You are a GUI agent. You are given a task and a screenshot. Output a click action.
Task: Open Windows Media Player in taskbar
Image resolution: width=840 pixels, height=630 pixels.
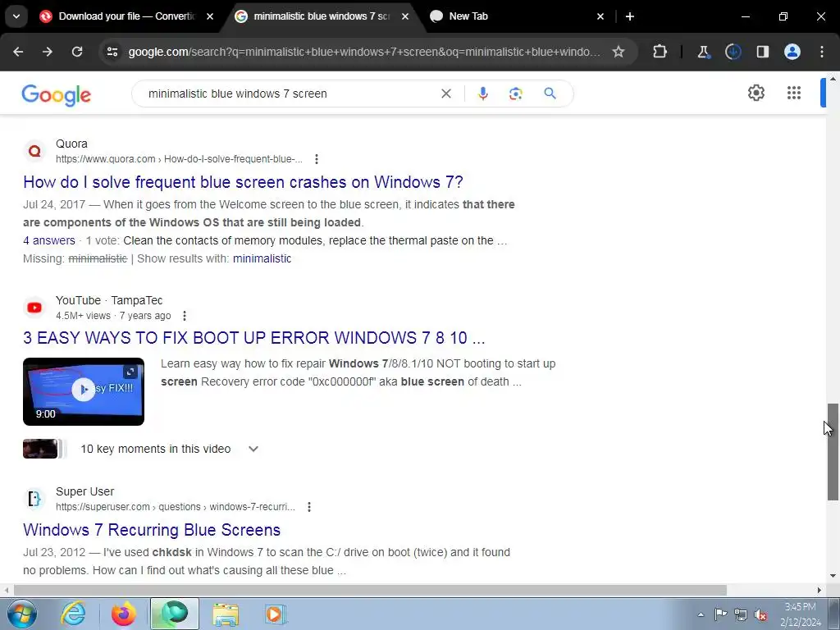[x=276, y=614]
